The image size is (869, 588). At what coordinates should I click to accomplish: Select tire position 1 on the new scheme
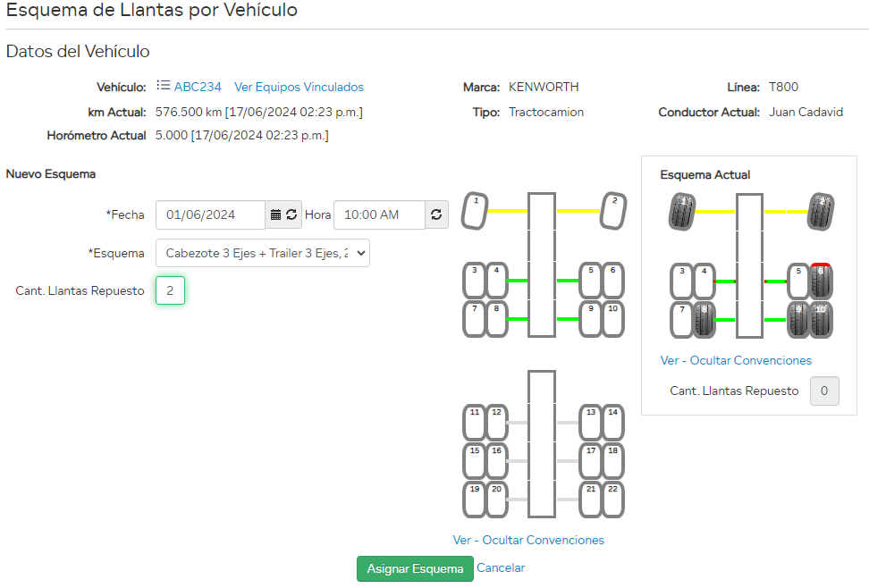(474, 211)
